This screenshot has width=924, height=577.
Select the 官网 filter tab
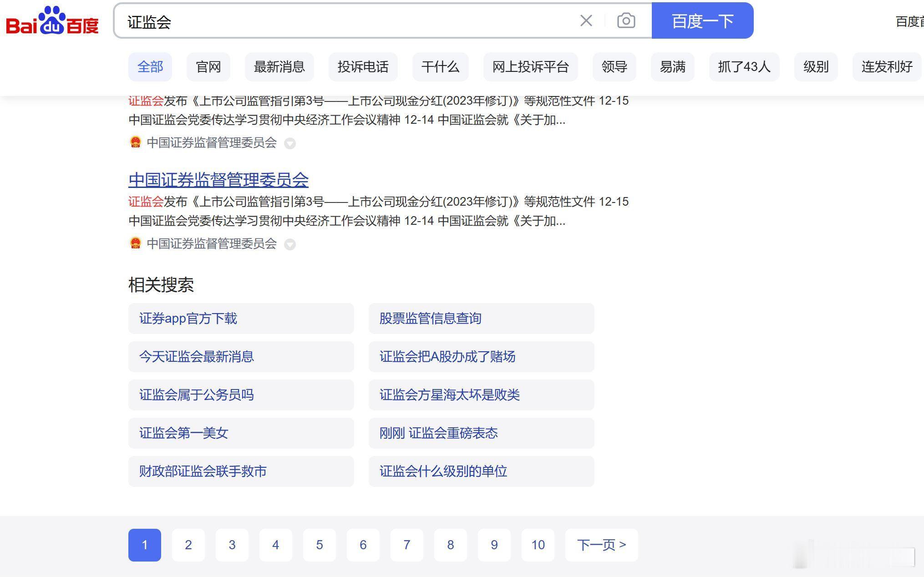(x=208, y=67)
